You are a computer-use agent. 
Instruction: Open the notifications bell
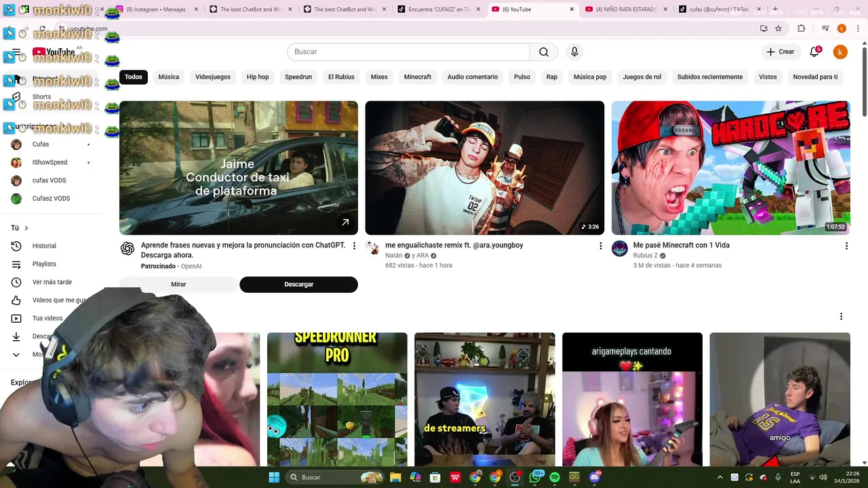tap(815, 52)
